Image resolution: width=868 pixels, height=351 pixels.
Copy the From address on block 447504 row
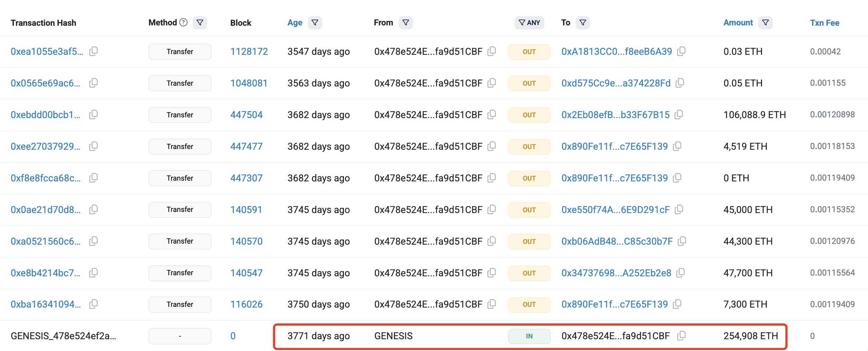pos(492,115)
